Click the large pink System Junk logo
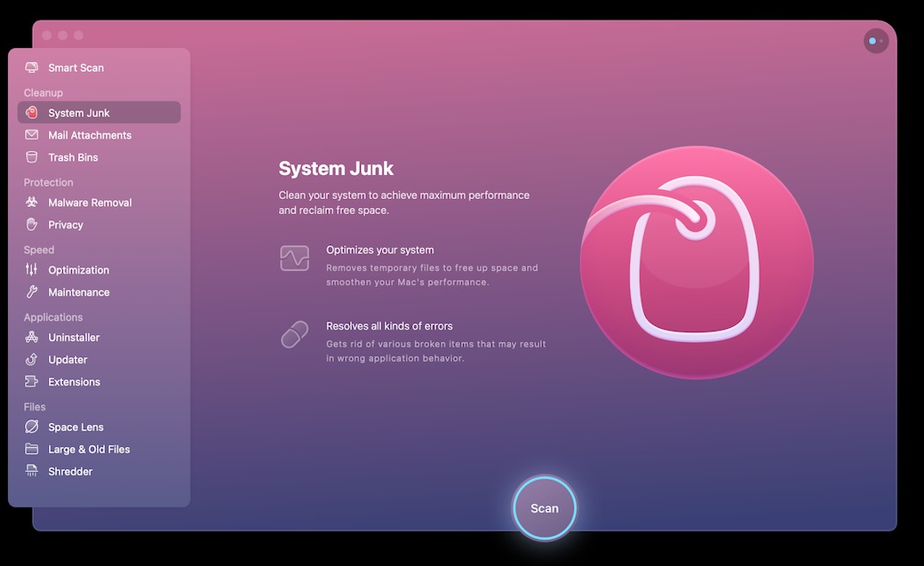This screenshot has height=566, width=924. pos(697,262)
